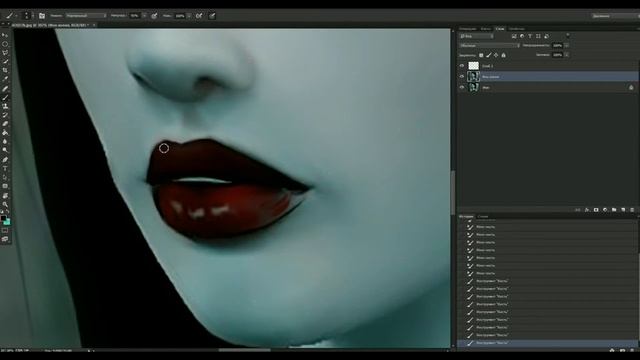Viewport: 640px width, 360px height.
Task: Hide the selected highlighted layer
Action: click(x=462, y=76)
